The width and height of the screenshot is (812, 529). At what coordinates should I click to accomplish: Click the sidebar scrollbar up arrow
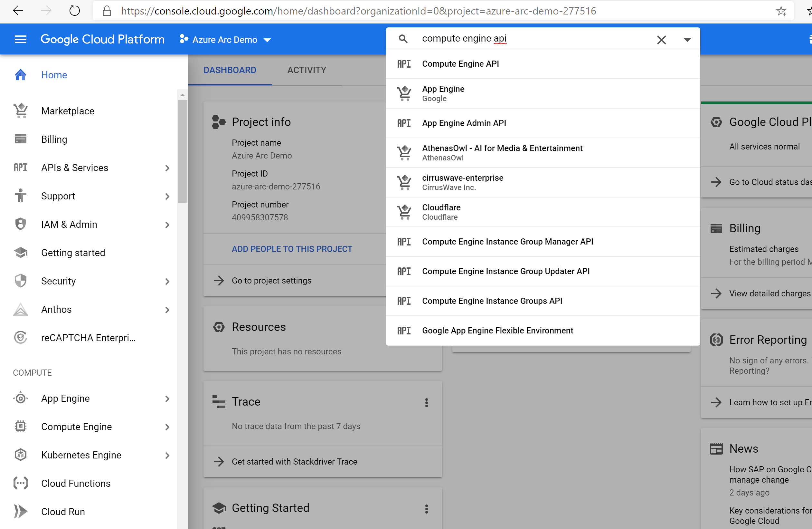pos(183,95)
